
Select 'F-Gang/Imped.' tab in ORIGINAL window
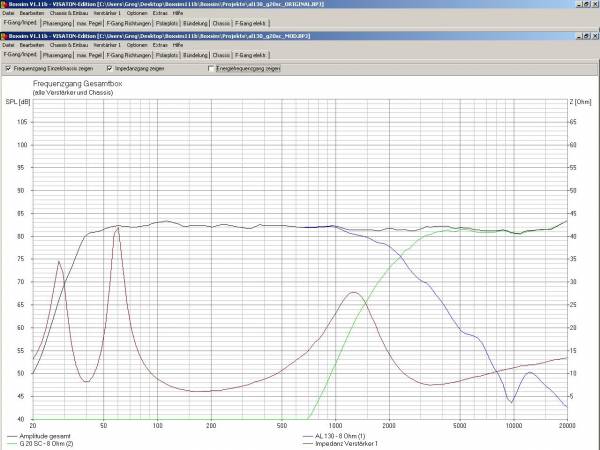(x=20, y=23)
